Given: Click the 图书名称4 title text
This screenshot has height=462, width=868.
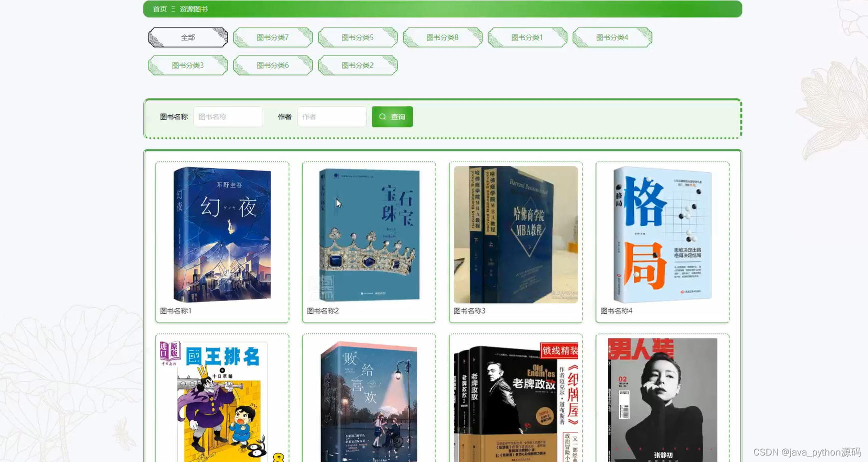Looking at the screenshot, I should [616, 311].
